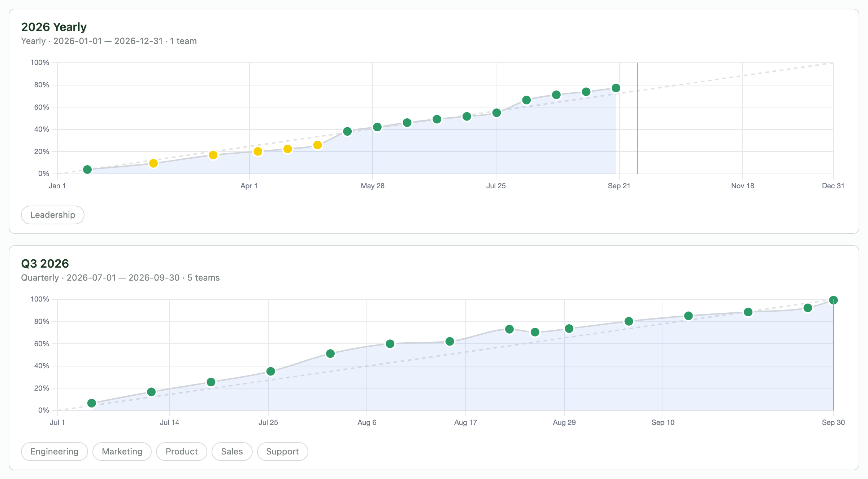
Task: Click the 'Aug 6' axis label
Action: (x=367, y=422)
